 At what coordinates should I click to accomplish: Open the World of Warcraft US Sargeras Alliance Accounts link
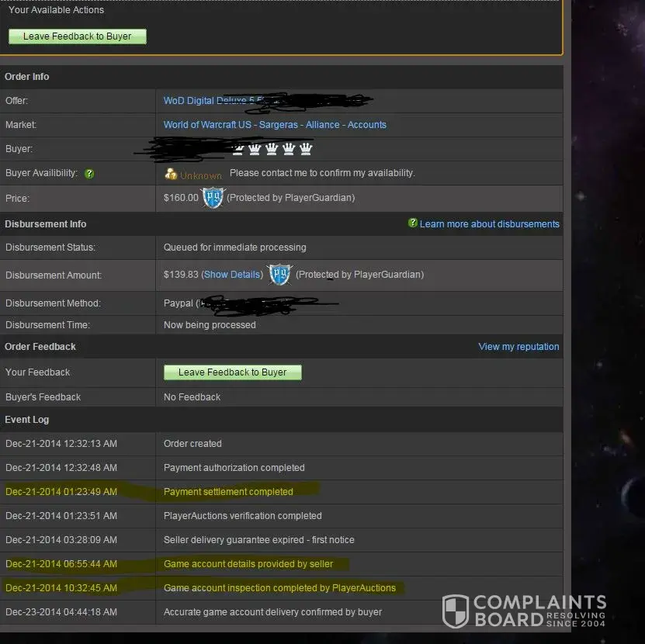tap(275, 125)
